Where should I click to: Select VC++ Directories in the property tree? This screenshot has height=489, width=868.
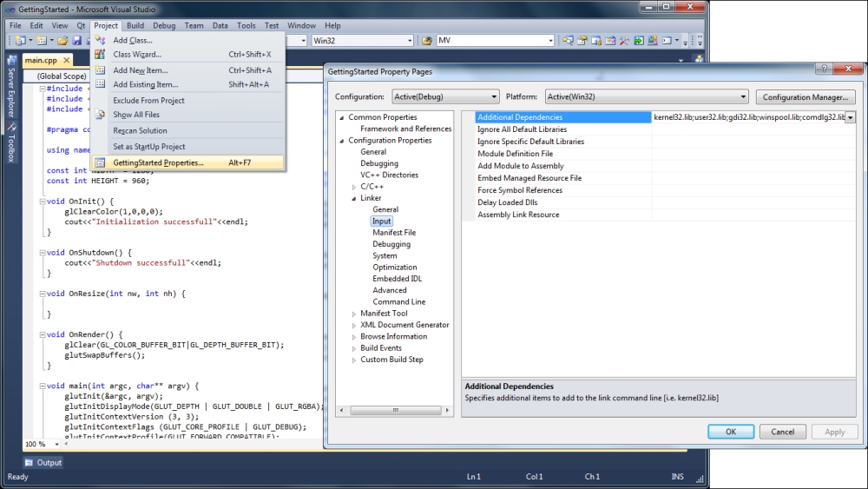coord(389,175)
